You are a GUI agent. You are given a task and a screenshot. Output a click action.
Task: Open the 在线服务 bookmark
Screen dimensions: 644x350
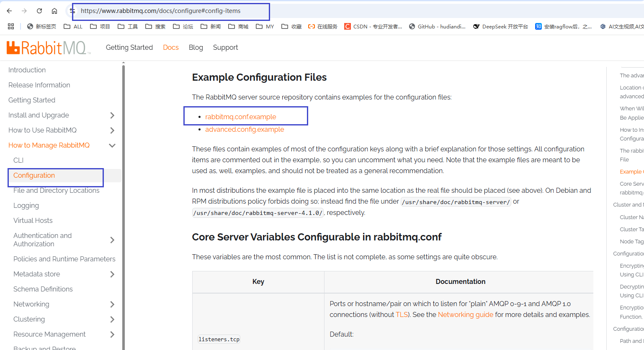pos(323,26)
